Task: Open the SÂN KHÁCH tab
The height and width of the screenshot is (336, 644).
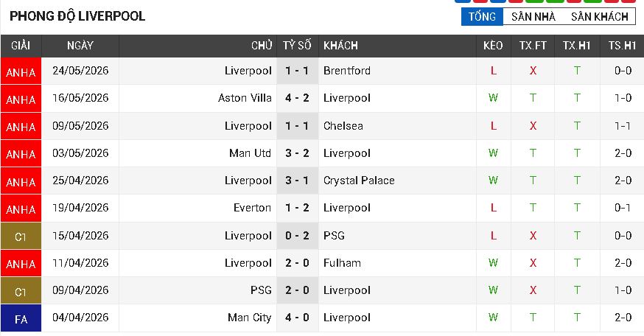Action: 599,16
